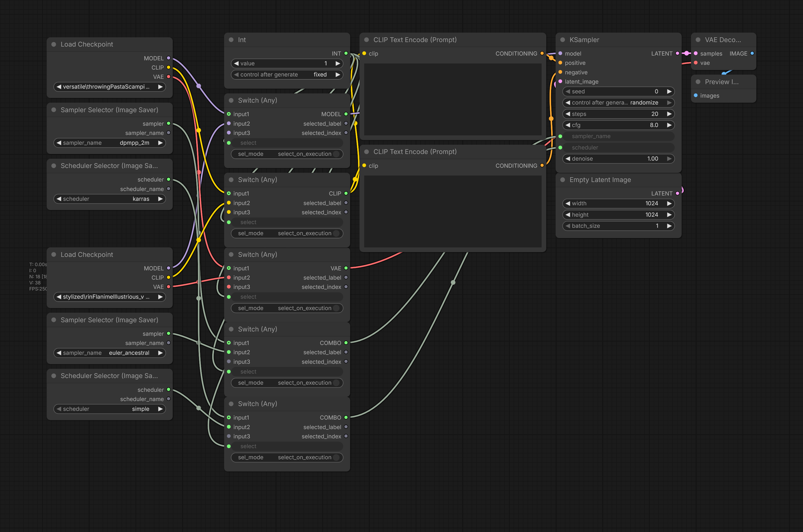Collapse the Empty Latent Image node dot
This screenshot has width=803, height=532.
point(562,180)
